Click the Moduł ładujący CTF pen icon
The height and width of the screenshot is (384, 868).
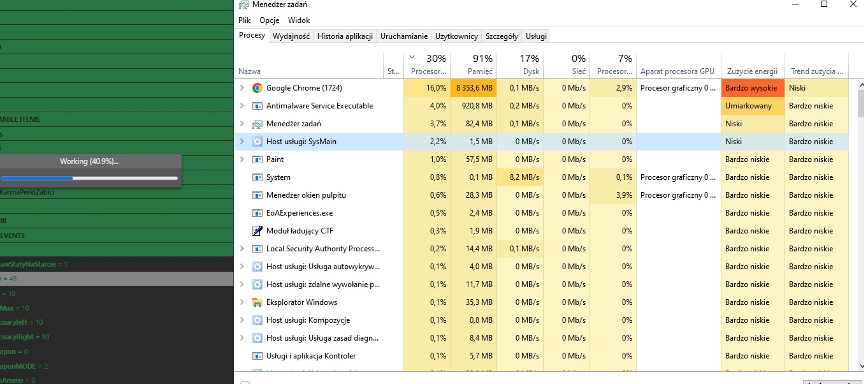tap(257, 231)
